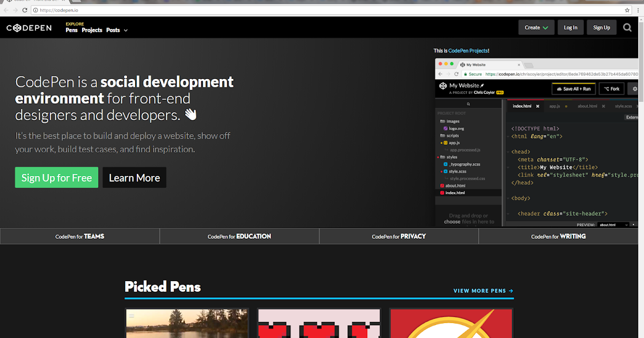This screenshot has height=338, width=644.
Task: Click the images folder icon in the preview
Action: point(442,121)
